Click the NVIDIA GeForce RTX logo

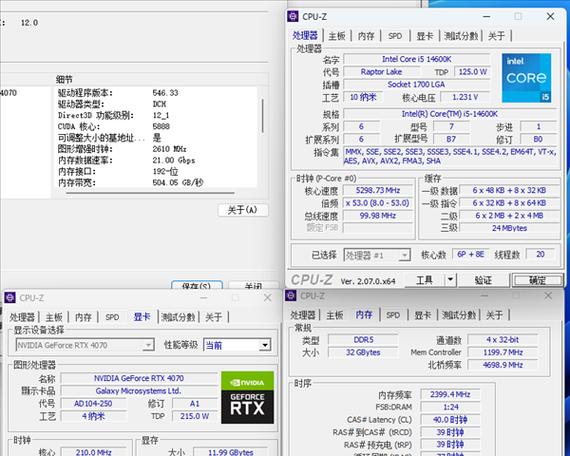pyautogui.click(x=247, y=397)
